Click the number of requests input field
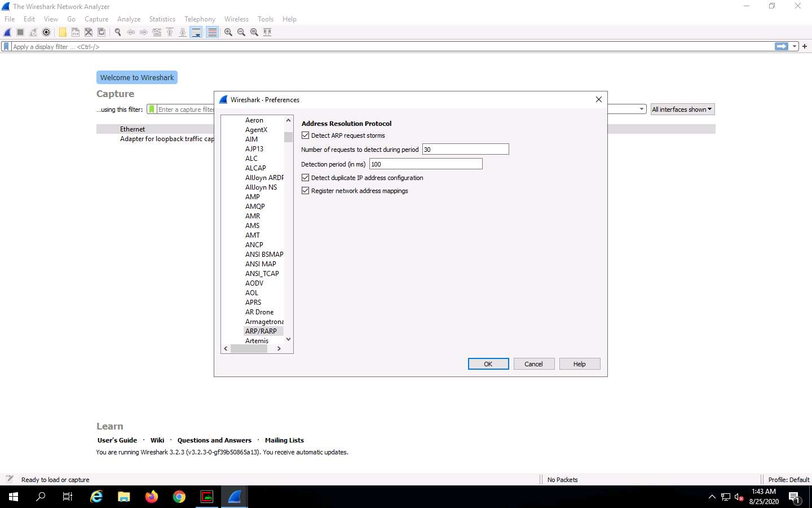The height and width of the screenshot is (508, 812). pos(466,150)
